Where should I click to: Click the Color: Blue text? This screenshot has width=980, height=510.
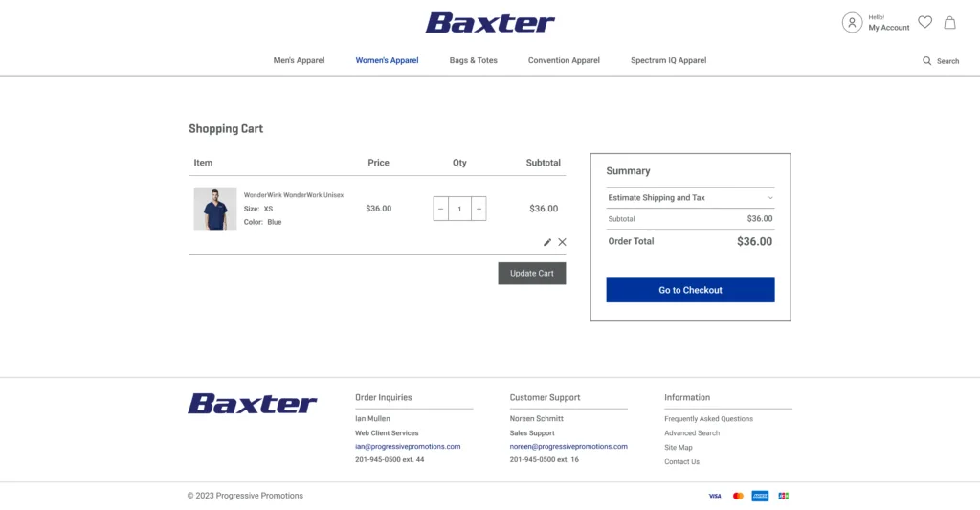(x=262, y=222)
